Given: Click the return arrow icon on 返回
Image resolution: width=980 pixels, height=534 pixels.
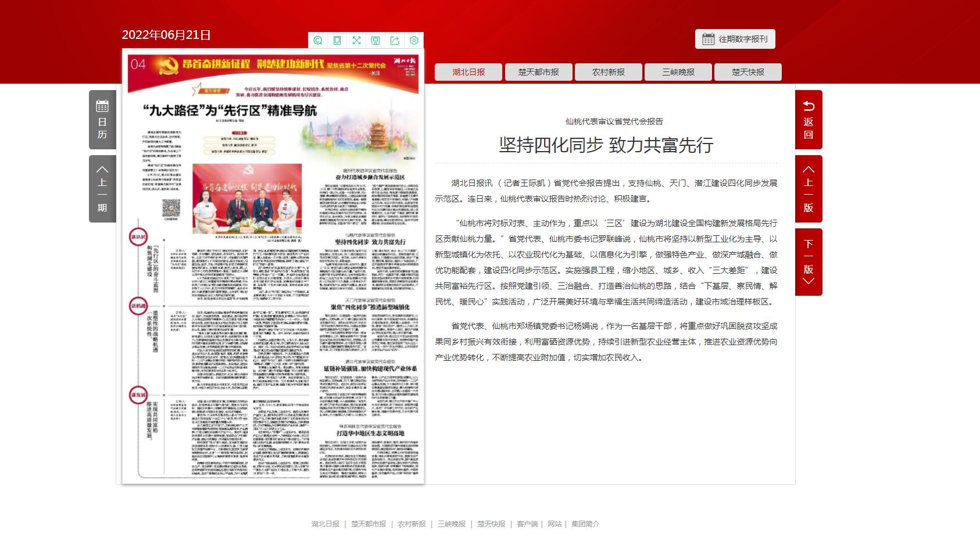Looking at the screenshot, I should (x=809, y=106).
